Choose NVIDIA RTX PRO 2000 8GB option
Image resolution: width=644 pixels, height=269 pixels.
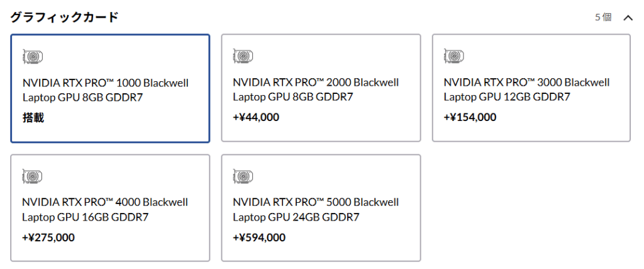[321, 88]
